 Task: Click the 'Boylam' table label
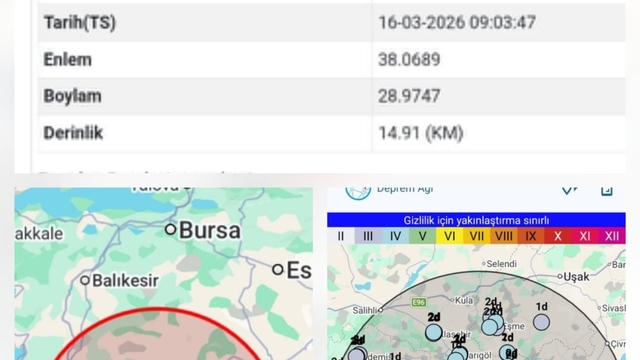[x=72, y=96]
